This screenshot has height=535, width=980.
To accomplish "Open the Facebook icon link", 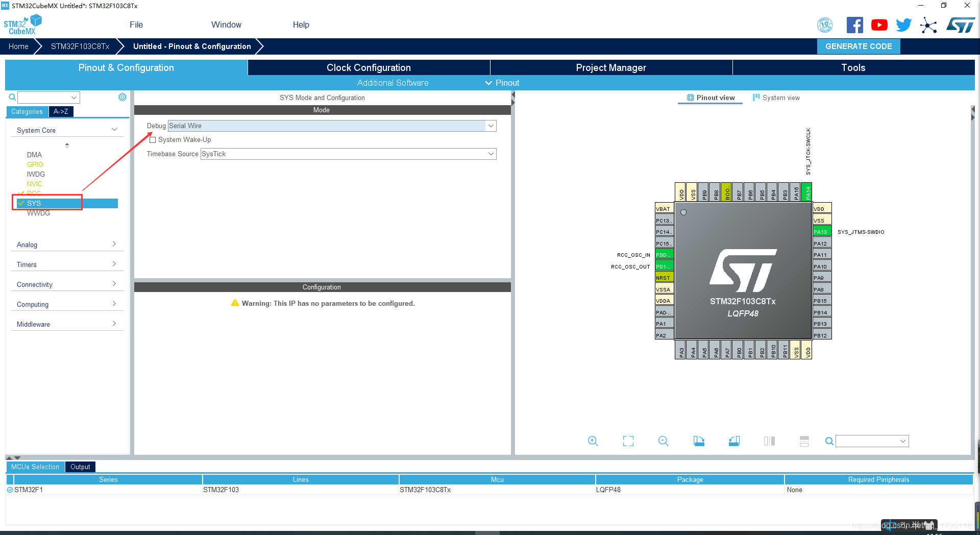I will (855, 25).
